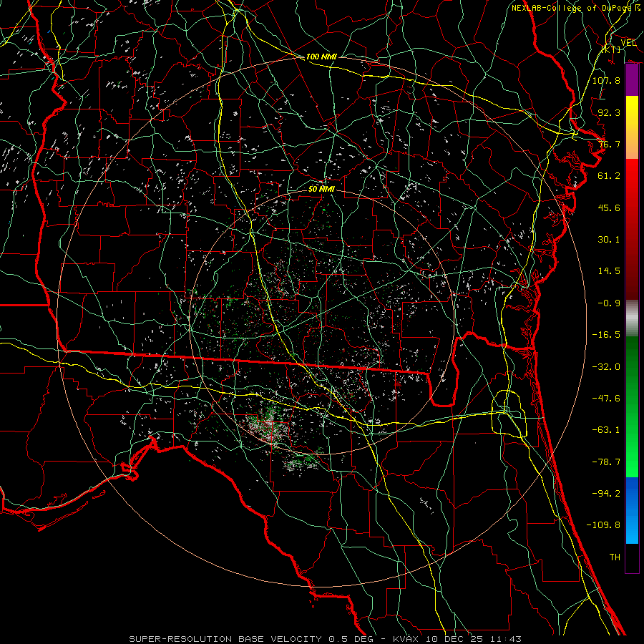Click the 100 NMI range ring label
This screenshot has height=644, width=644.
pyautogui.click(x=321, y=57)
